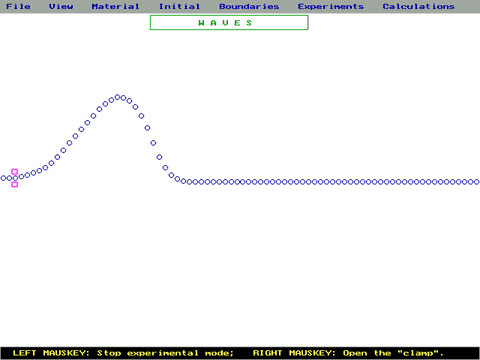Click the LEFT MAUSKEY stop experimental mode hint
This screenshot has height=360, width=480.
[123, 353]
